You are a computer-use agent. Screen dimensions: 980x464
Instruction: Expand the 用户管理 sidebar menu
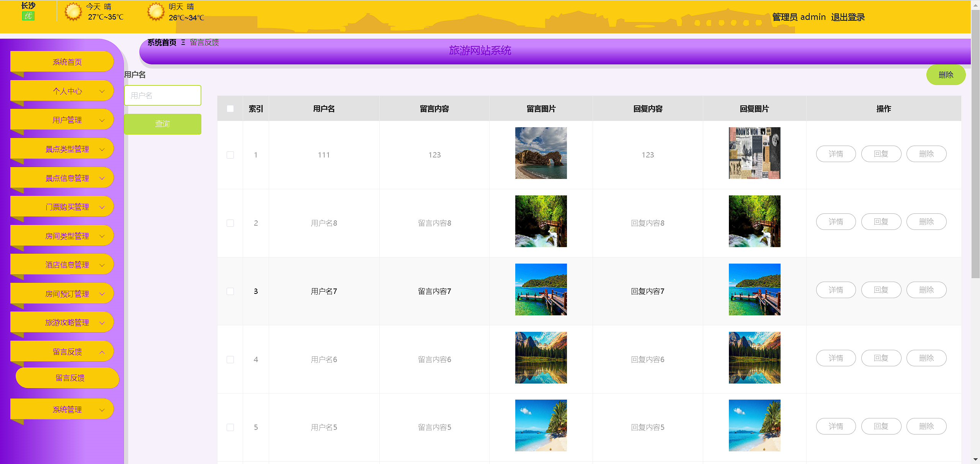[67, 120]
